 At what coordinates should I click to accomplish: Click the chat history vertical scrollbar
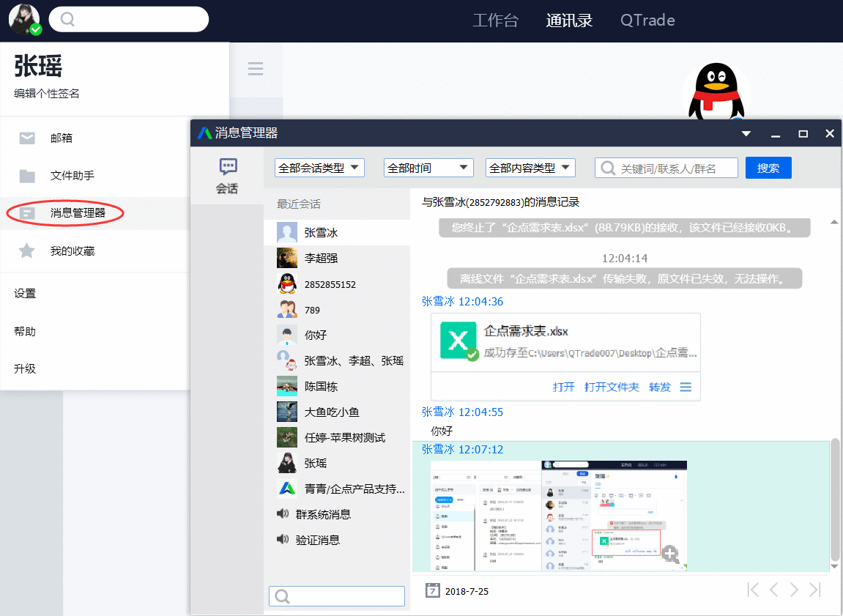tap(834, 505)
